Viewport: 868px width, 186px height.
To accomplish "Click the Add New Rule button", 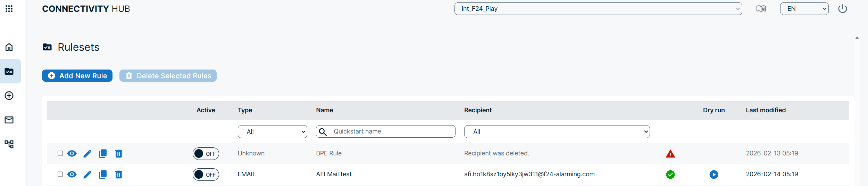I will 77,76.
